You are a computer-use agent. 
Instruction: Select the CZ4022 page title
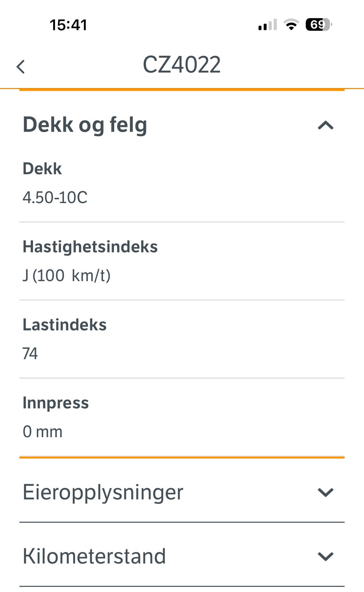coord(182,65)
